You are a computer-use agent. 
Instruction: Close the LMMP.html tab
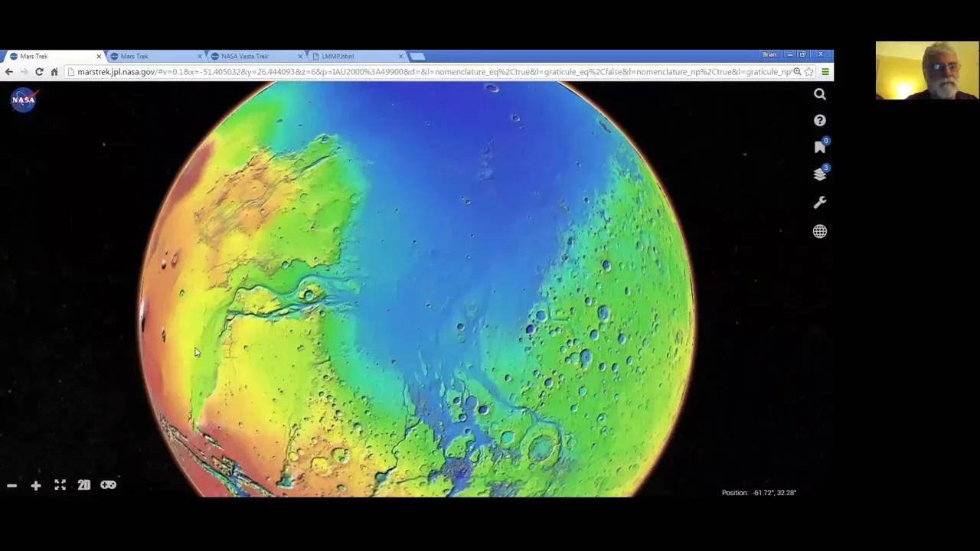(x=400, y=56)
